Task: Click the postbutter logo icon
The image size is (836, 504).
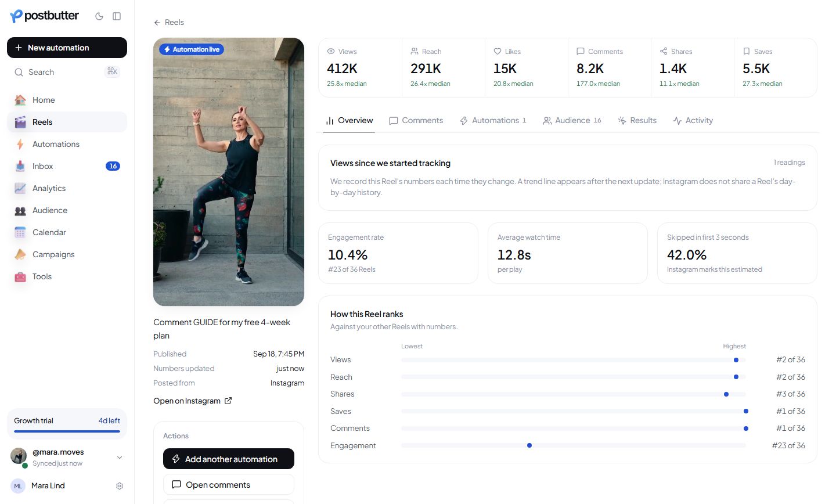Action: pyautogui.click(x=16, y=16)
